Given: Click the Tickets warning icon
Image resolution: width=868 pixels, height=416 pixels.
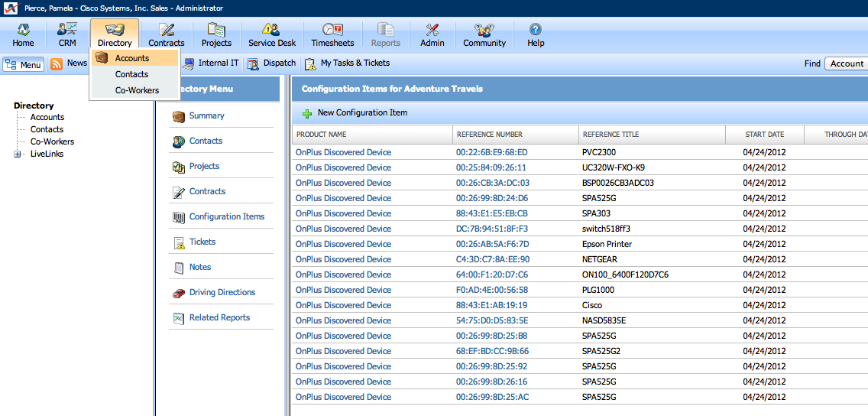Looking at the screenshot, I should 178,242.
